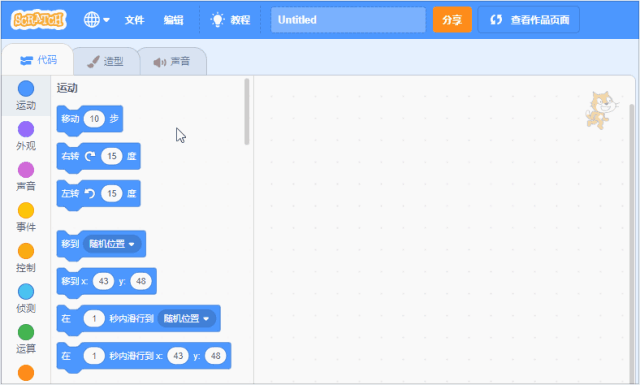
Task: Click the counterclockwise arrow on 左转 block
Action: (90, 194)
